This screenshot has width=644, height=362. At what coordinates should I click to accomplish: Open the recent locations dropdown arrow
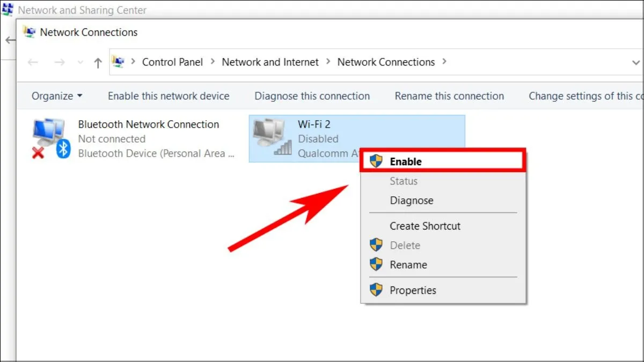(x=80, y=63)
